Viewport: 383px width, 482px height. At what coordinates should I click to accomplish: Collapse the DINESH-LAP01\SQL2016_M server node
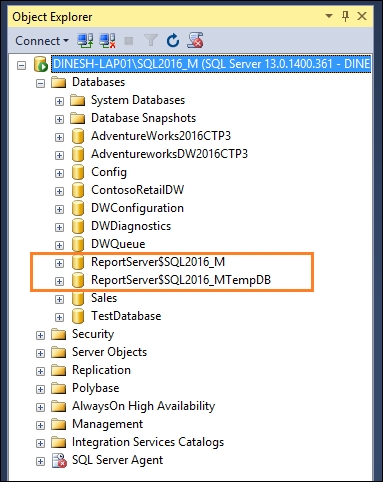click(x=21, y=65)
